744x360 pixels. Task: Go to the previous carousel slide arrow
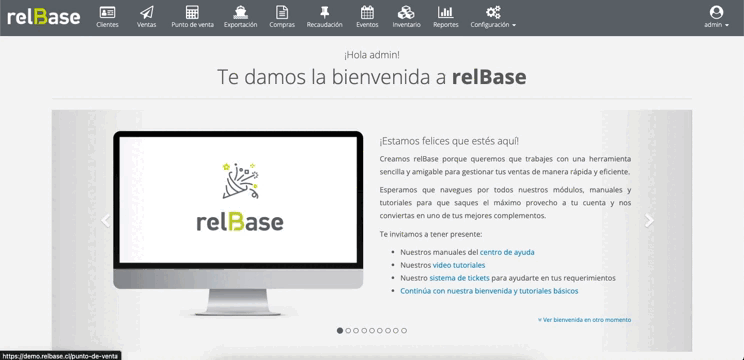(x=105, y=220)
